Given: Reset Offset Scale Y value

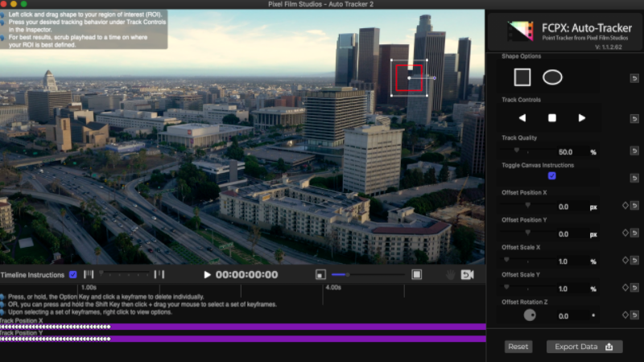Looking at the screenshot, I should click(x=634, y=288).
